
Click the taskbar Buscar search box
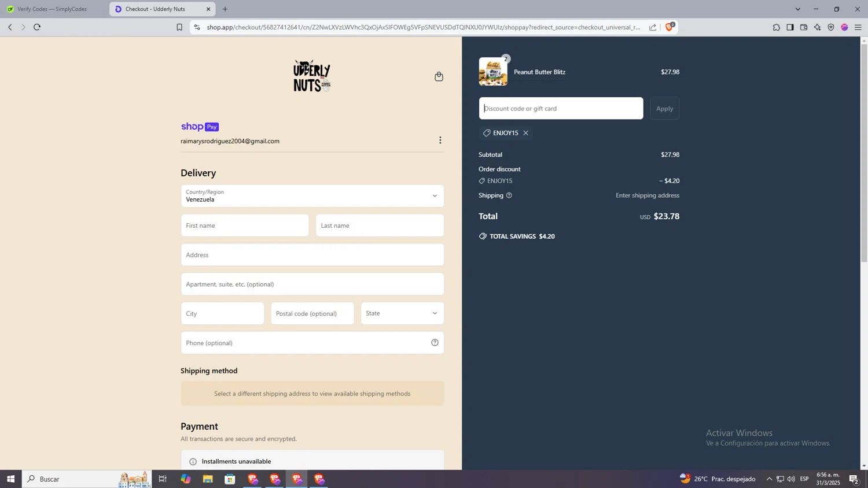(x=87, y=479)
